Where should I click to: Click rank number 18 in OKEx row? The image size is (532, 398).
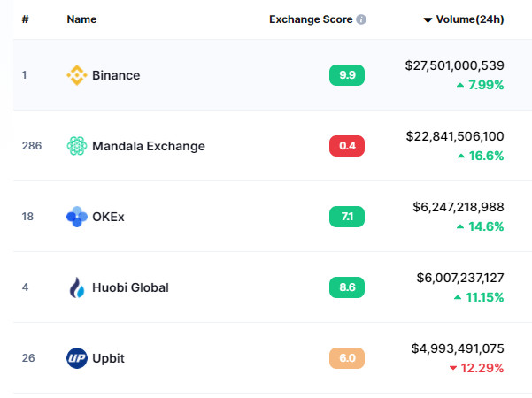tap(27, 217)
